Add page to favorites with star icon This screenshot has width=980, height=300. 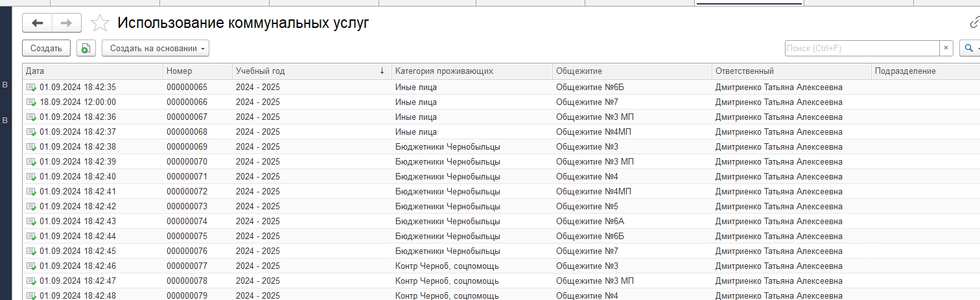coord(100,23)
